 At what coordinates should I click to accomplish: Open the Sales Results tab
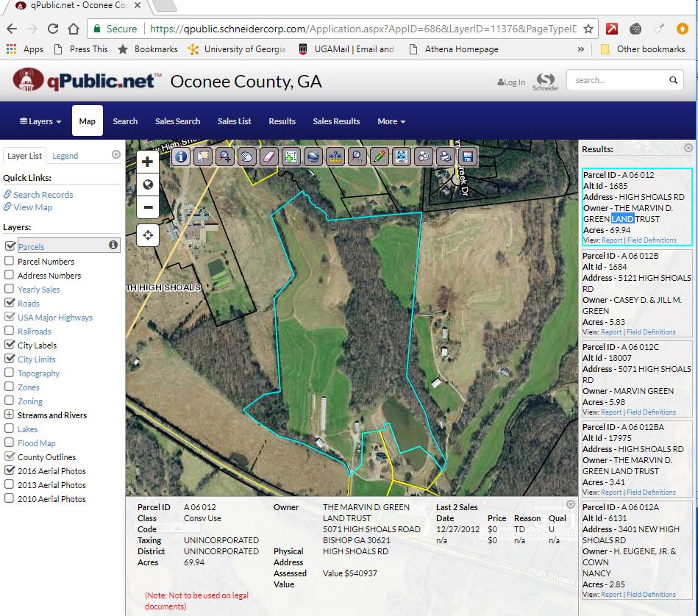336,121
